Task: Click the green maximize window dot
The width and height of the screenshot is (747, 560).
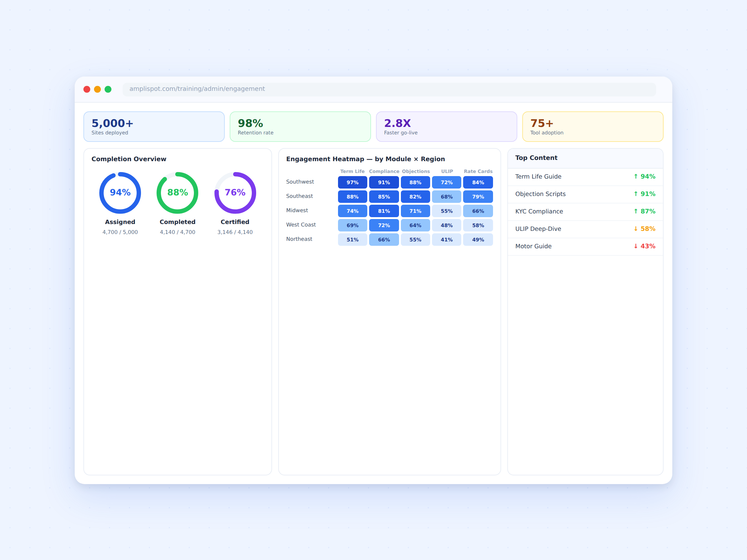Action: tap(108, 89)
